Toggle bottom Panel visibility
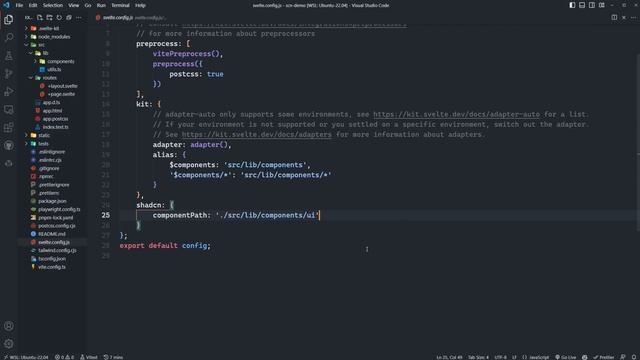Image resolution: width=640 pixels, height=360 pixels. 582,5
